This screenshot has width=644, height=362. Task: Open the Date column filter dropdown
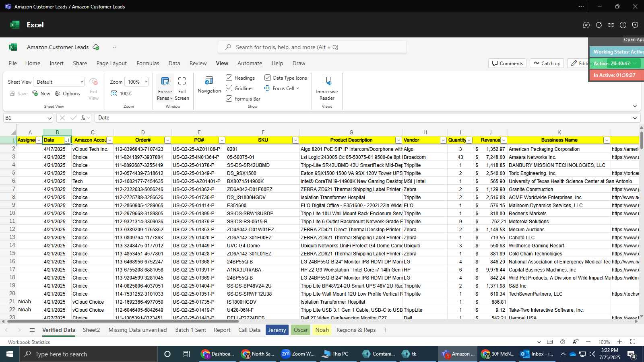point(67,140)
